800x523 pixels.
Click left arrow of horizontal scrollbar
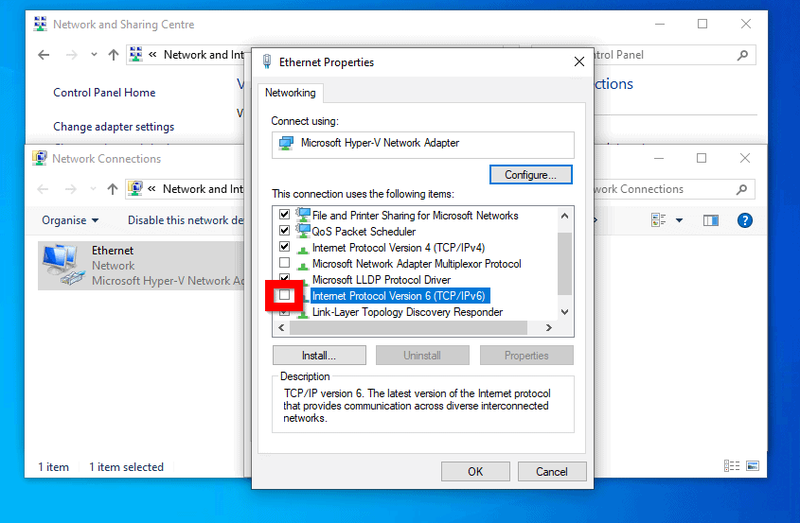281,328
